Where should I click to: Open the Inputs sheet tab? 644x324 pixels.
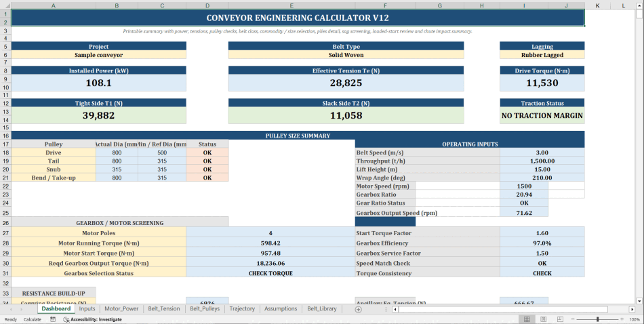tap(87, 309)
